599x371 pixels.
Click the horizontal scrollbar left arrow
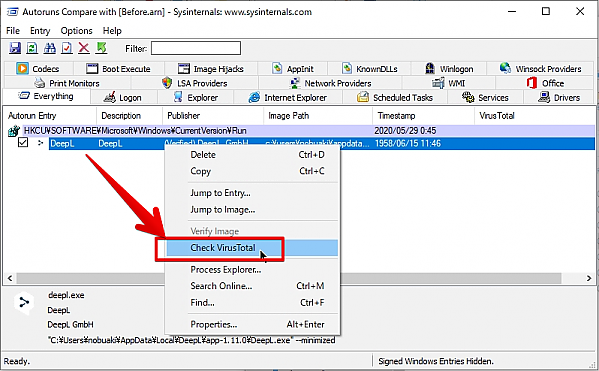coord(10,278)
